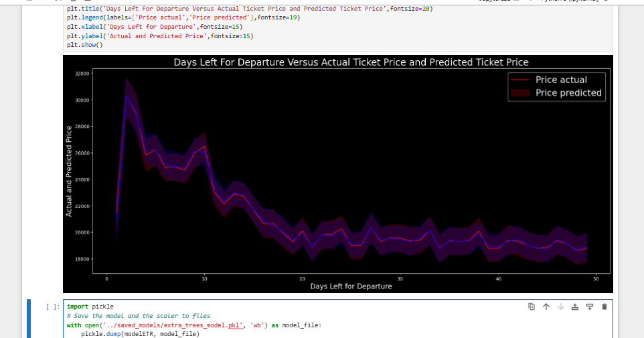The image size is (644, 338).
Task: Insert a cell above the current cell
Action: click(x=575, y=307)
